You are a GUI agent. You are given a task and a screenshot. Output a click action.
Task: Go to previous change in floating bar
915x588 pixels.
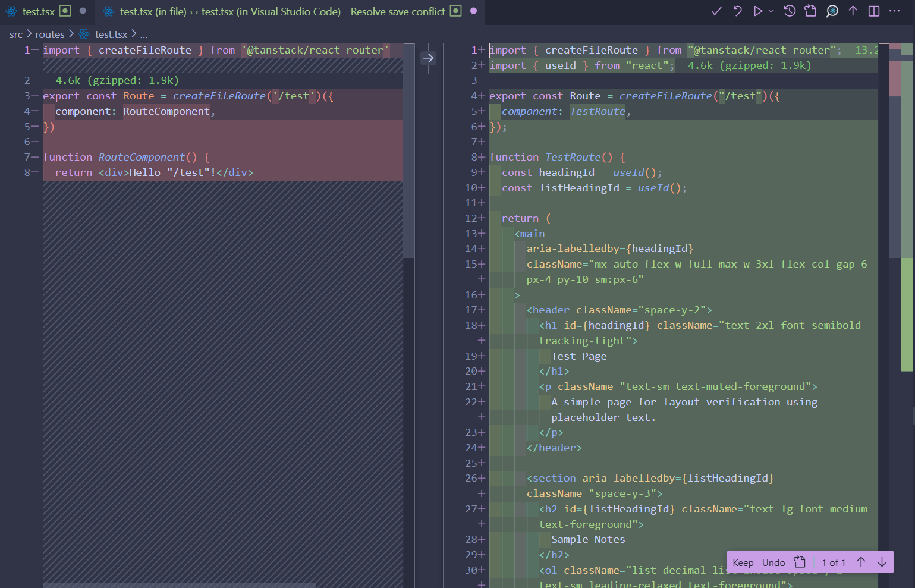861,562
